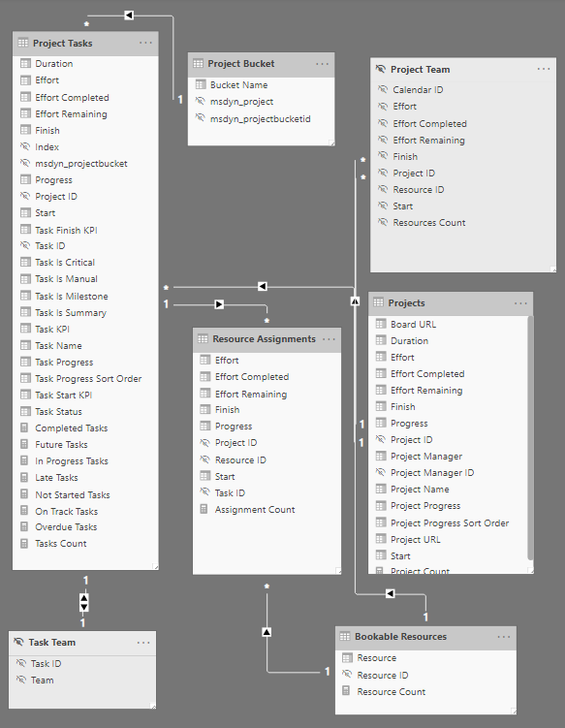Screen dimensions: 565x728
Task: Click column icon beside Task Finish KPI
Action: tap(25, 230)
